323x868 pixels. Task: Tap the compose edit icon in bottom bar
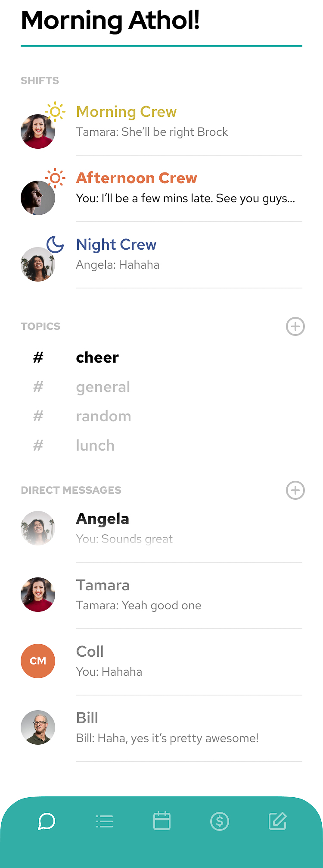[x=277, y=821]
